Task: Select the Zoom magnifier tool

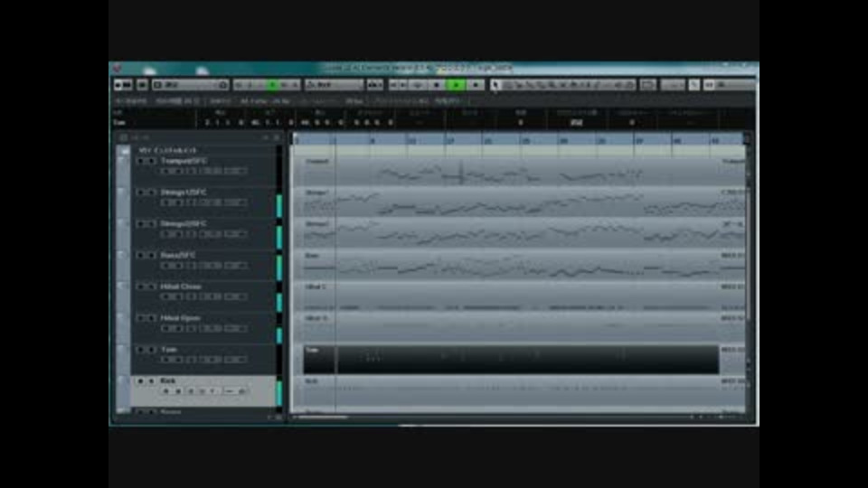Action: pyautogui.click(x=552, y=85)
